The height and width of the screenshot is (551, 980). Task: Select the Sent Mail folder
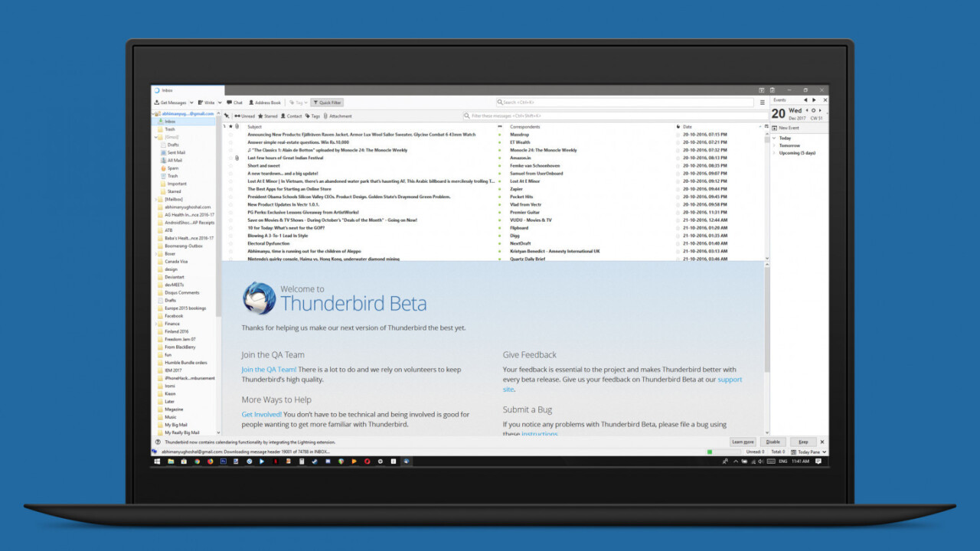pos(175,152)
